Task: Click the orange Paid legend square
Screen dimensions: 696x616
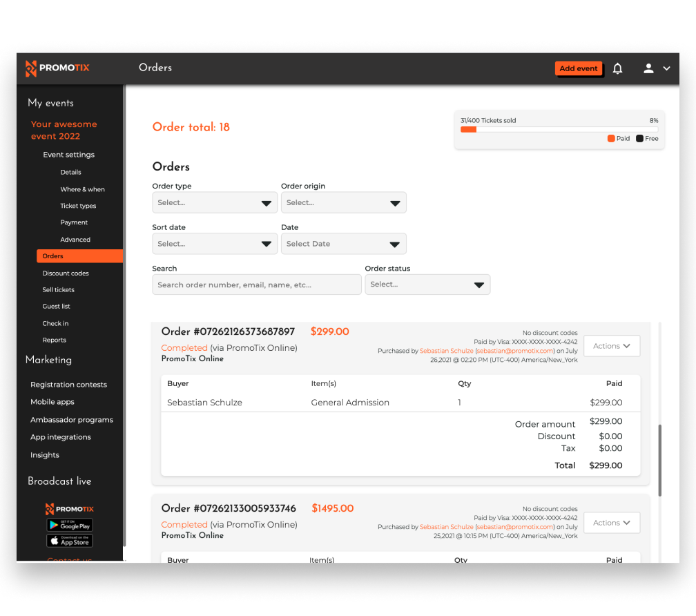Action: pos(610,138)
